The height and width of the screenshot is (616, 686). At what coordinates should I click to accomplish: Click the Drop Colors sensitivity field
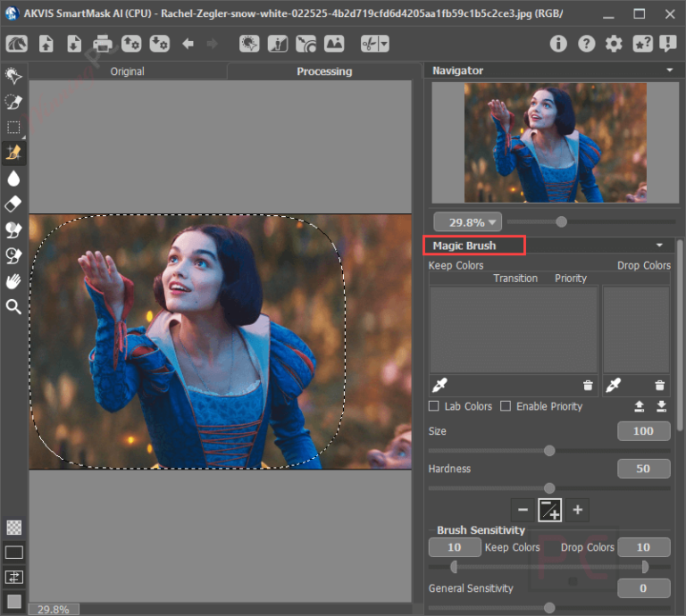tap(643, 547)
